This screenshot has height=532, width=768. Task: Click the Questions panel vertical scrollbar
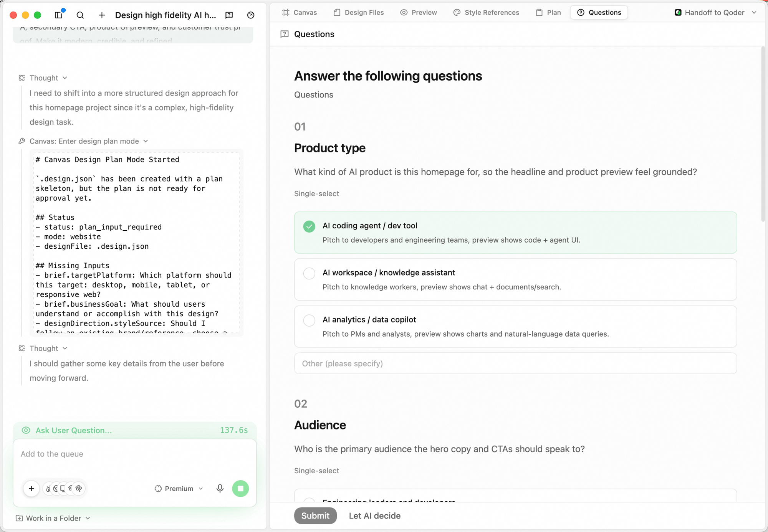[763, 134]
